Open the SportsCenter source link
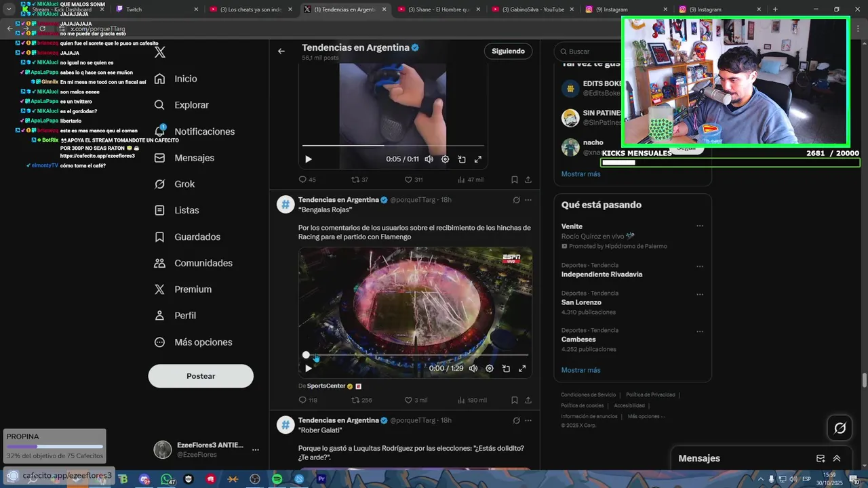 pos(325,386)
